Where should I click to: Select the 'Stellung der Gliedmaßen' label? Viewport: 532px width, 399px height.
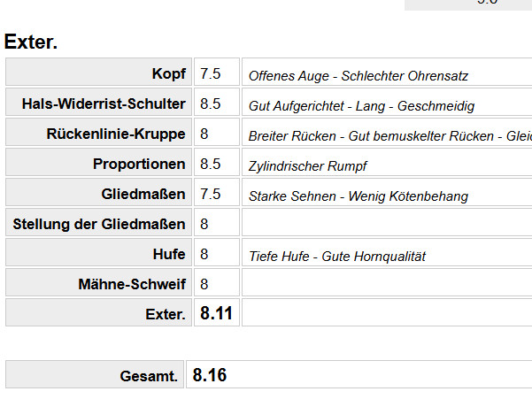99,224
